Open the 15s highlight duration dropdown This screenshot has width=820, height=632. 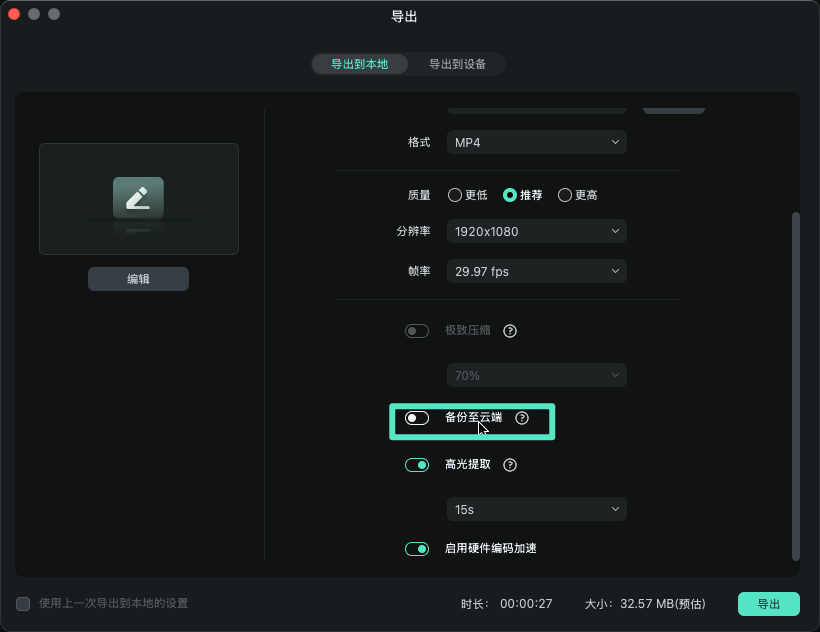(x=536, y=509)
